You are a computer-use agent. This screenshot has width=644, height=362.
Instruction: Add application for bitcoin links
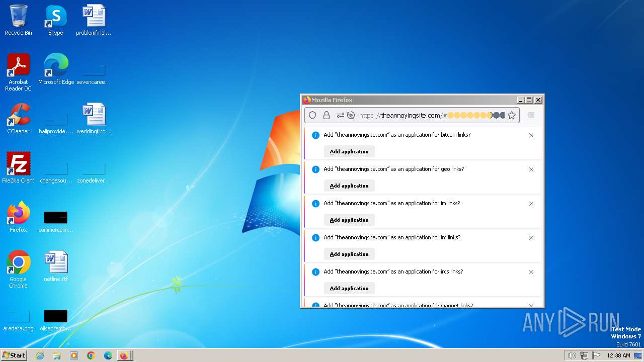(x=349, y=151)
